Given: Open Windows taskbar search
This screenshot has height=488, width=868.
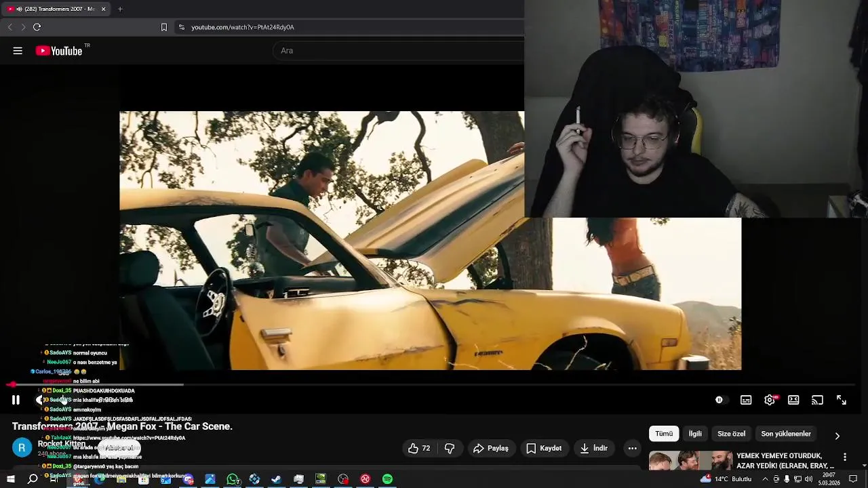Looking at the screenshot, I should tap(33, 479).
